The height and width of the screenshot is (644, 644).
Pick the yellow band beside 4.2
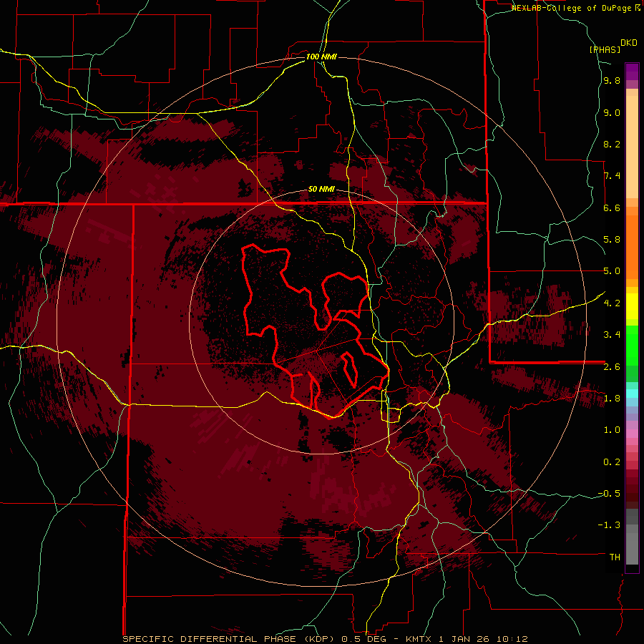click(632, 306)
